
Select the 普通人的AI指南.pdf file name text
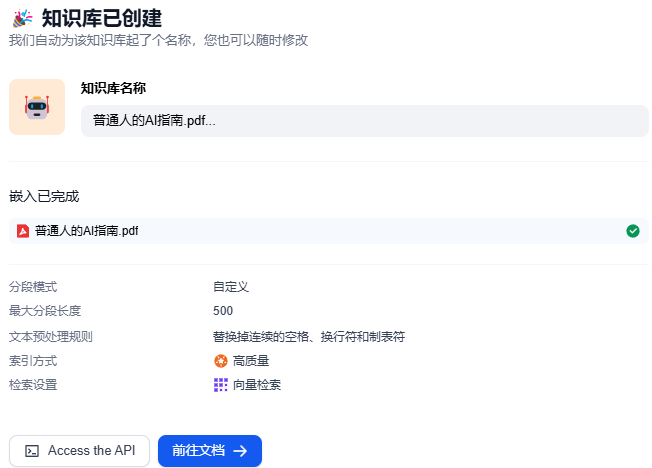click(87, 231)
